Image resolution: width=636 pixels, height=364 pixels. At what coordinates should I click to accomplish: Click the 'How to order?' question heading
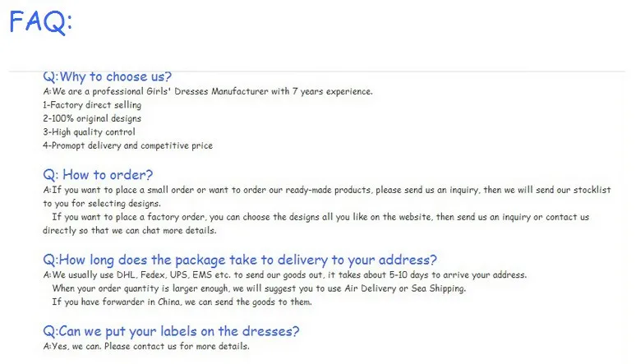(x=98, y=174)
